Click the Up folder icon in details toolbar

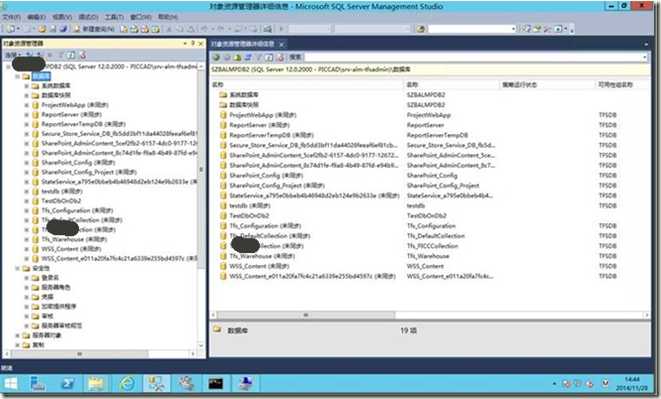tap(237, 57)
